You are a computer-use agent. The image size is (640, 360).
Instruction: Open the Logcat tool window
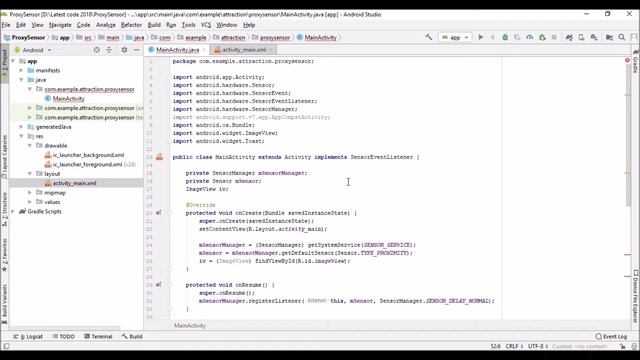[x=28, y=336]
